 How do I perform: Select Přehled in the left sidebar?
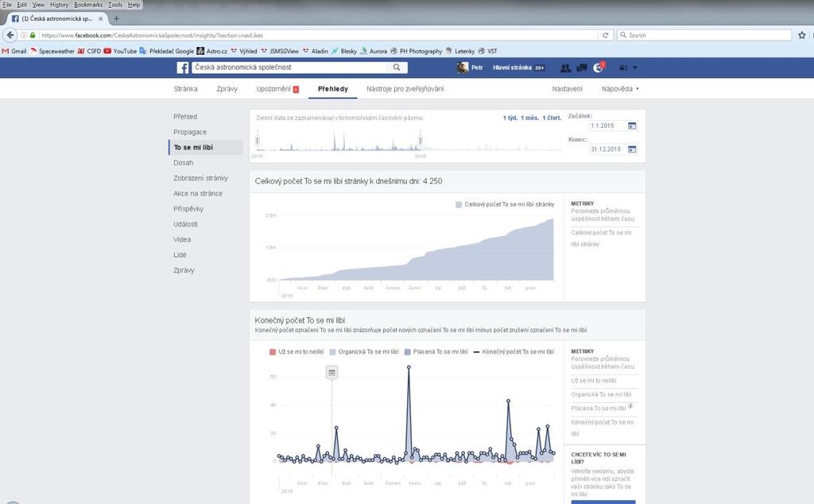pos(185,117)
